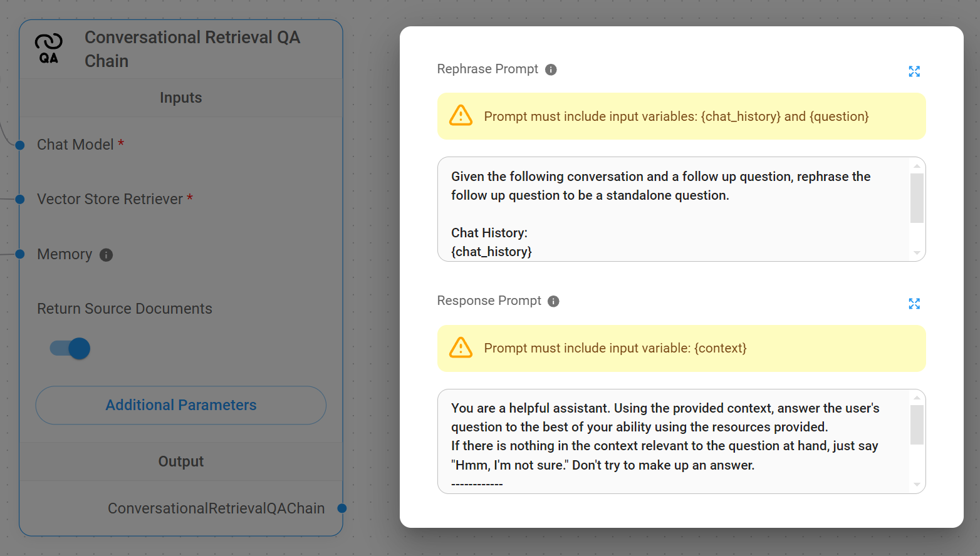Click the Rephrase Prompt scrollbar thumb
980x556 pixels.
[x=917, y=198]
